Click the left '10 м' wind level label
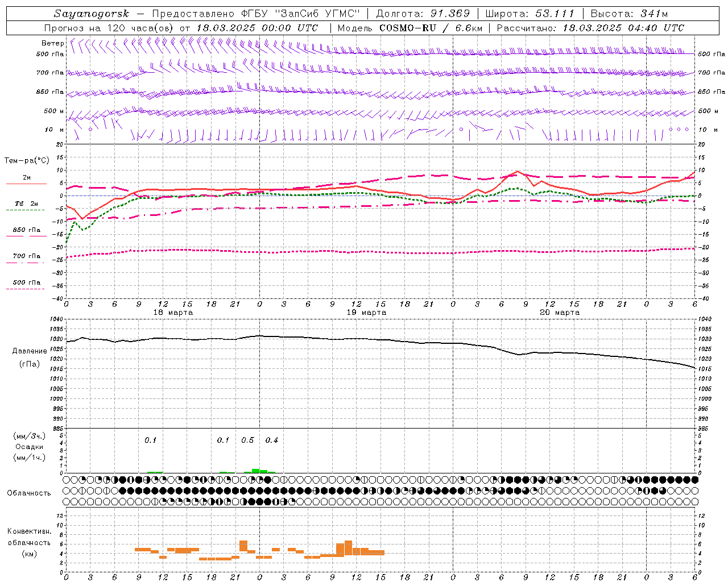The image size is (728, 582). tap(55, 130)
